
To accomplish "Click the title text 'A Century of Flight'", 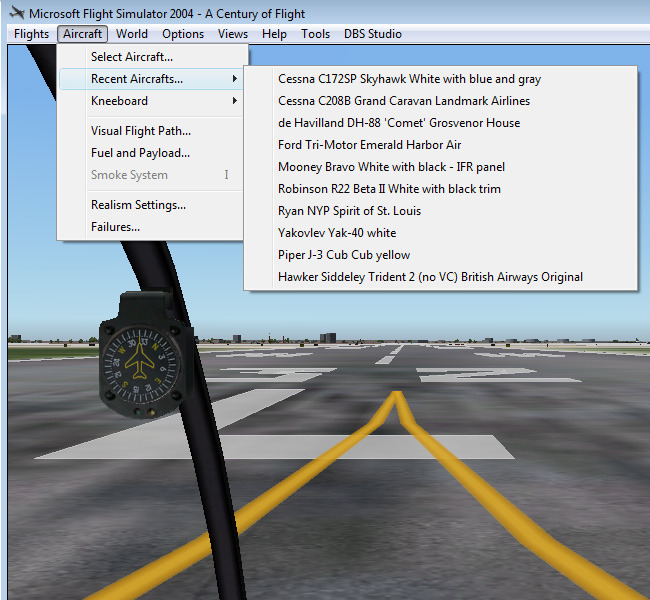I will coord(255,14).
